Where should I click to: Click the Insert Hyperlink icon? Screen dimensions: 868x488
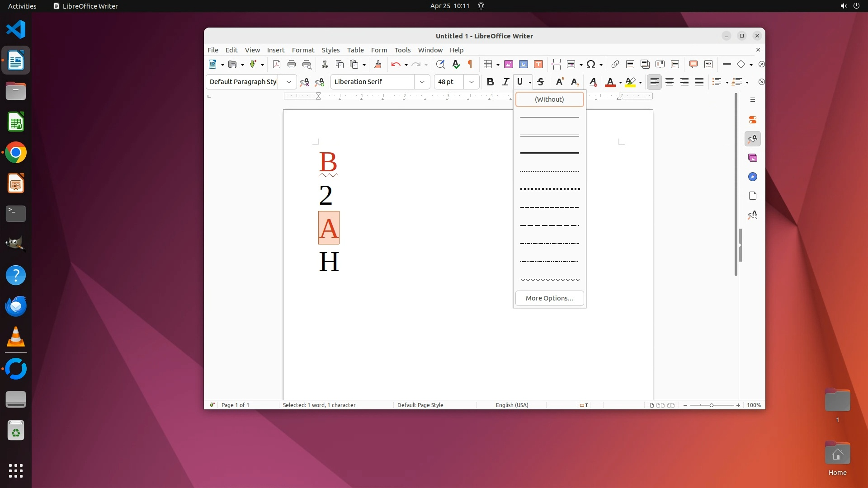click(615, 64)
